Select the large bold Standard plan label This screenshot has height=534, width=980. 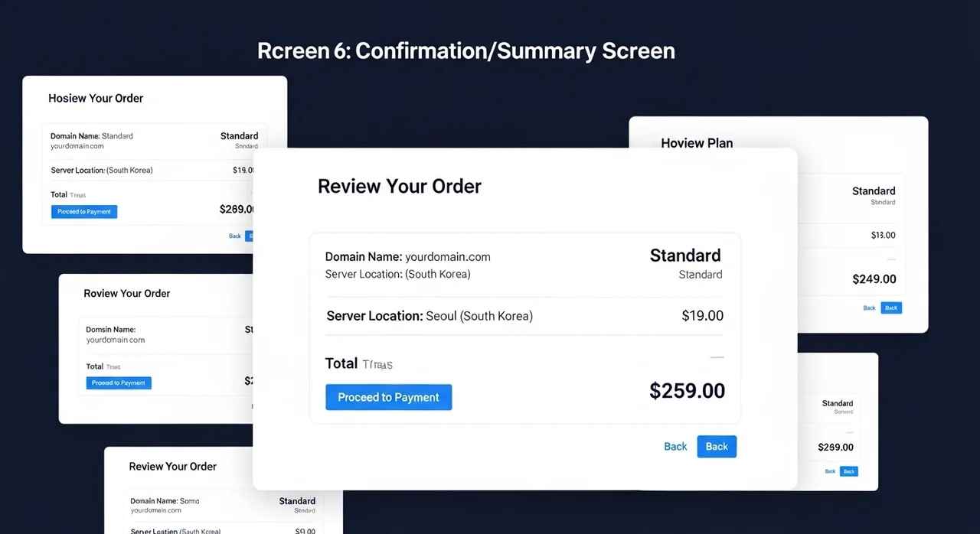685,256
